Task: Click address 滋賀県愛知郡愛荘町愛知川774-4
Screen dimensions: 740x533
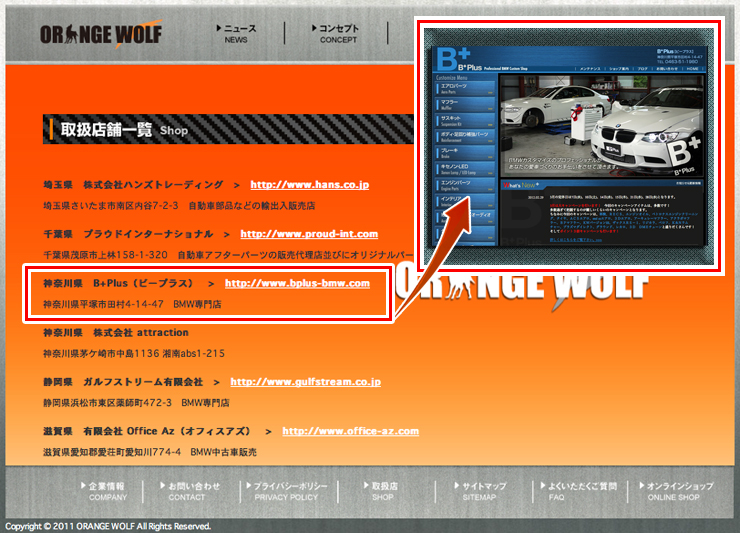Action: click(x=112, y=452)
